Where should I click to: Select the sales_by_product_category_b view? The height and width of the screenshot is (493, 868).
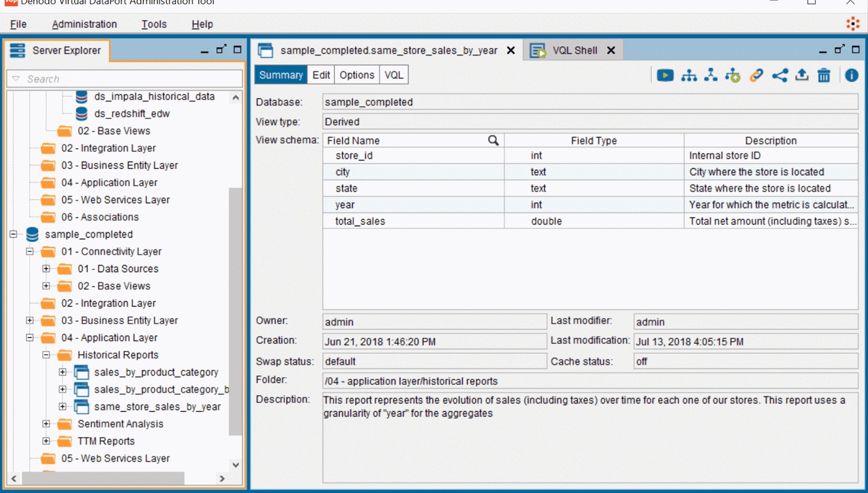(161, 389)
